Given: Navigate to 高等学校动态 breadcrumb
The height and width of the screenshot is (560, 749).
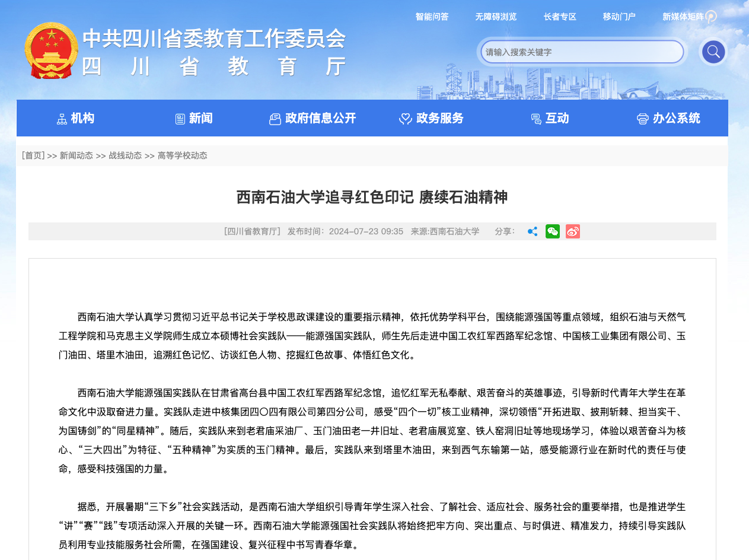Looking at the screenshot, I should 182,155.
